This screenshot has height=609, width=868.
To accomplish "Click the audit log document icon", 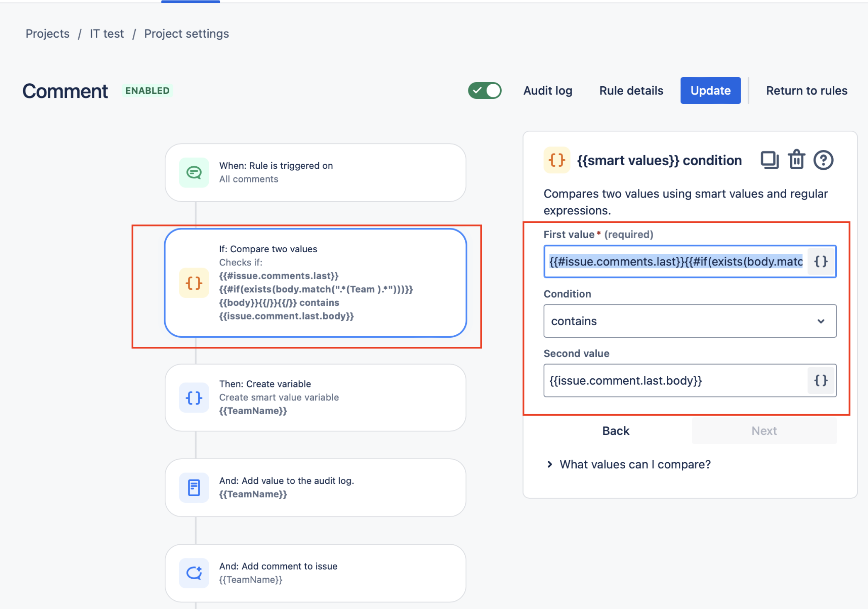I will point(194,487).
